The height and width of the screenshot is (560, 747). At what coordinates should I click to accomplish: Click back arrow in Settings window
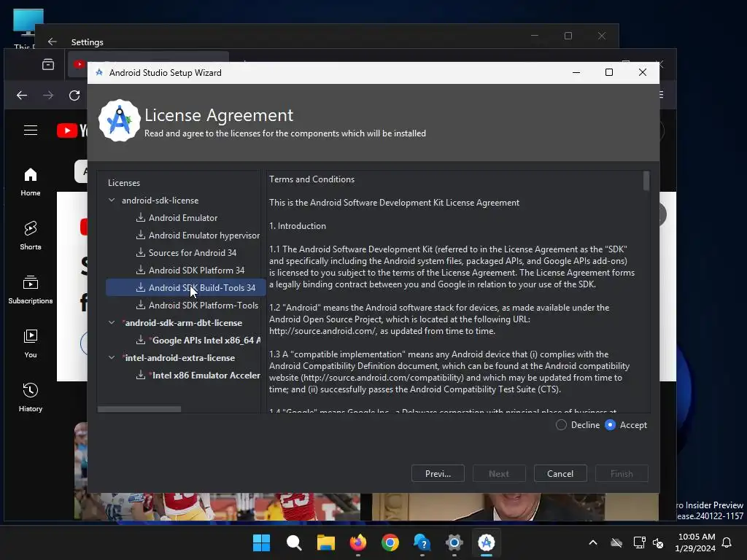tap(53, 42)
